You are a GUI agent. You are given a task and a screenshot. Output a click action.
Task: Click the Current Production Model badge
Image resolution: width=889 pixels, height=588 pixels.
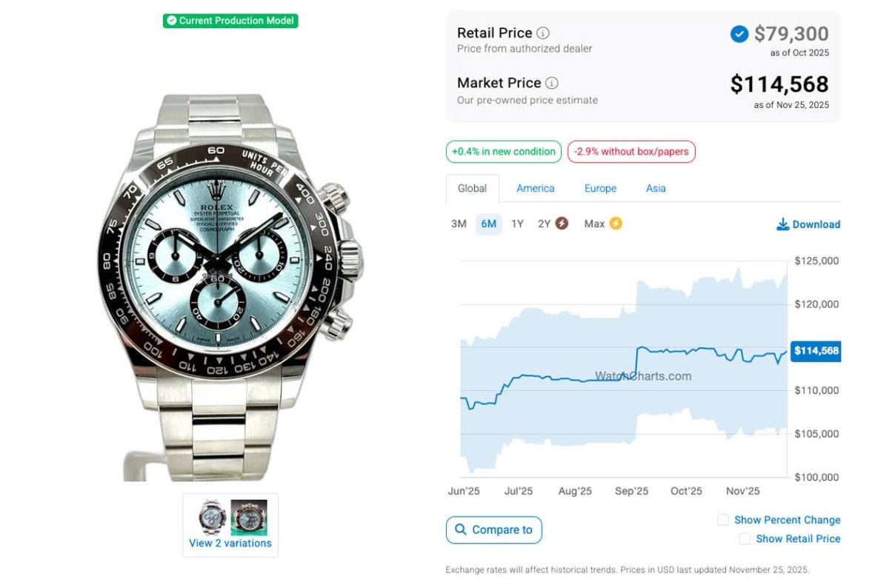[230, 21]
